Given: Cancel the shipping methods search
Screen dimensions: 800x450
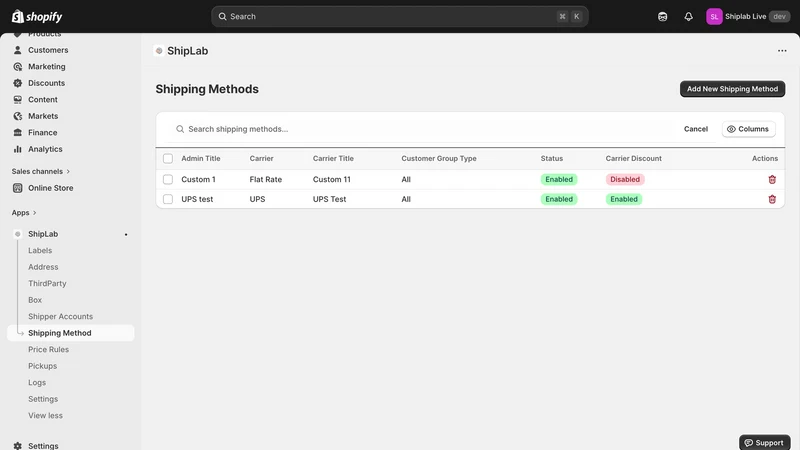Looking at the screenshot, I should (x=695, y=129).
